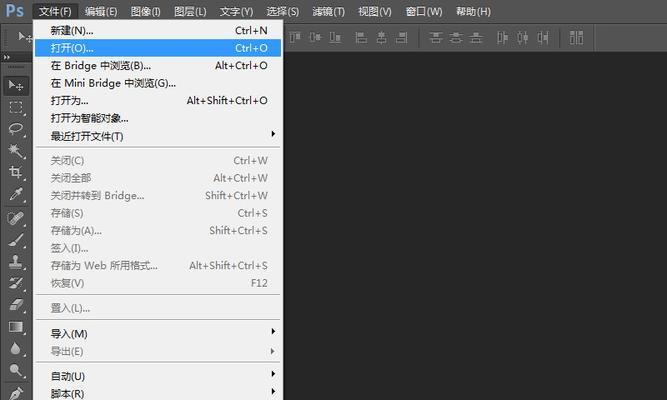Expand the toolbox with the double-arrow
667x400 pixels.
click(x=7, y=57)
